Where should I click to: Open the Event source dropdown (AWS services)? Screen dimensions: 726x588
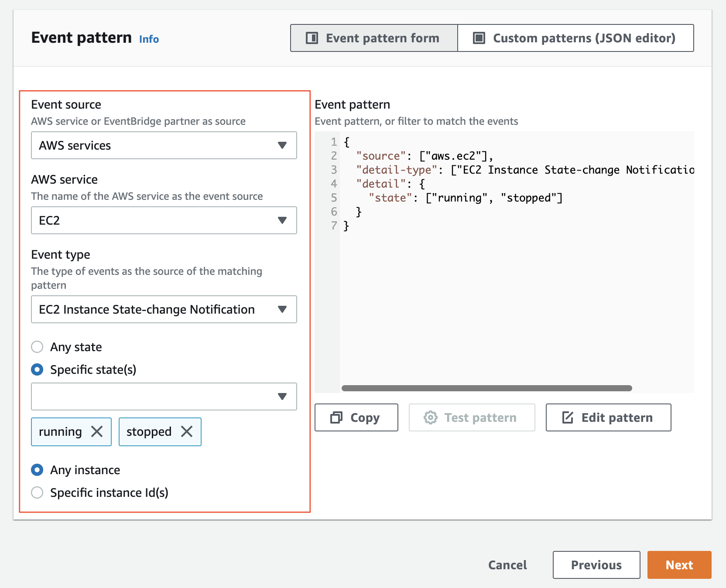click(164, 145)
